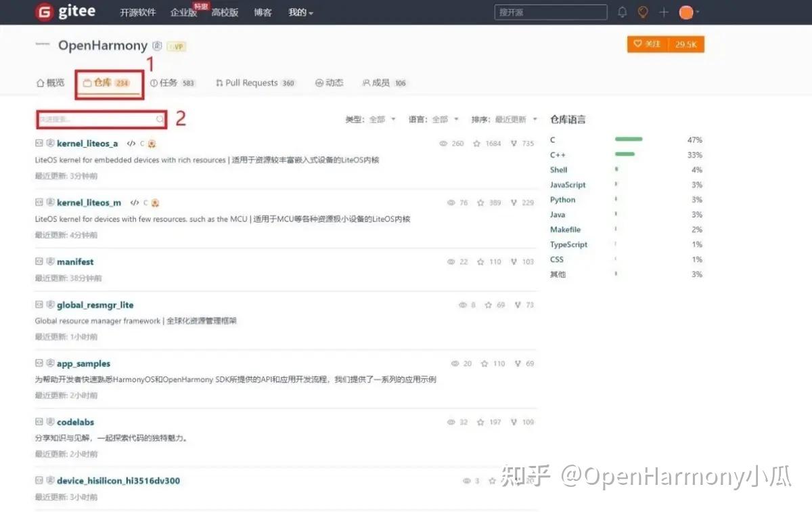This screenshot has height=512, width=812.
Task: Click the fork icon on the codelabs repository
Action: point(514,421)
